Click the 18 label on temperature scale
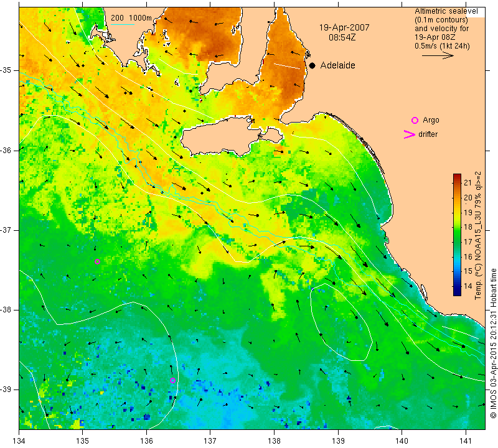This screenshot has width=498, height=448. point(468,226)
